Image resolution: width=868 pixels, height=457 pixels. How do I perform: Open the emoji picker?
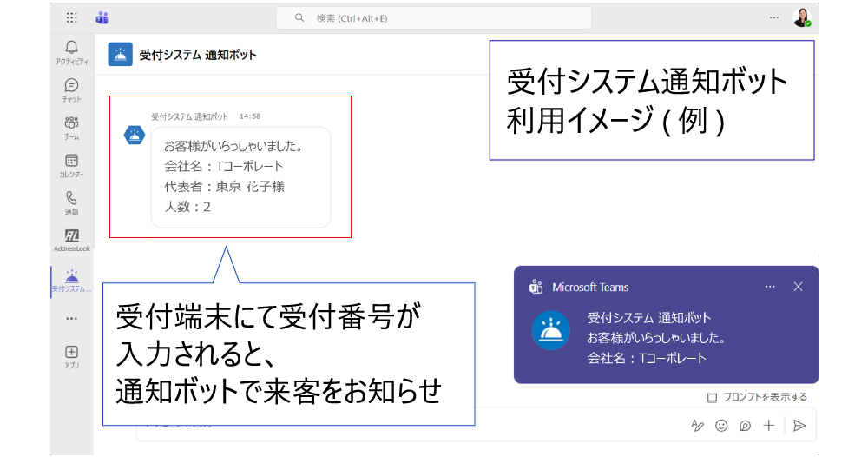tap(721, 425)
